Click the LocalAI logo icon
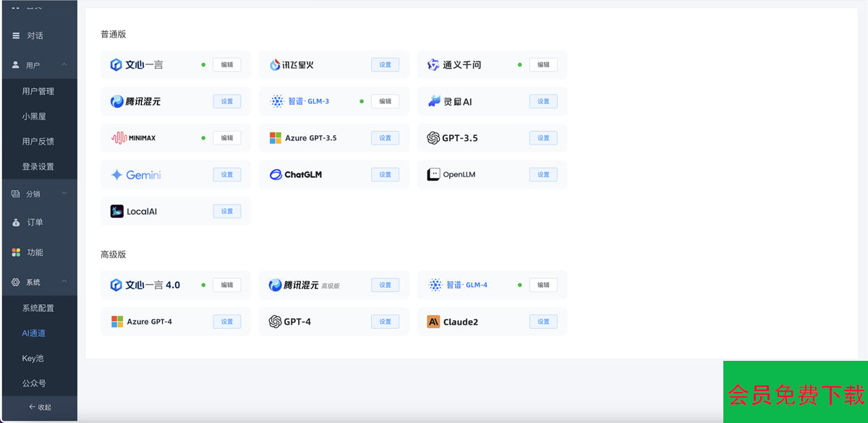Viewport: 868px width, 423px height. pyautogui.click(x=116, y=212)
